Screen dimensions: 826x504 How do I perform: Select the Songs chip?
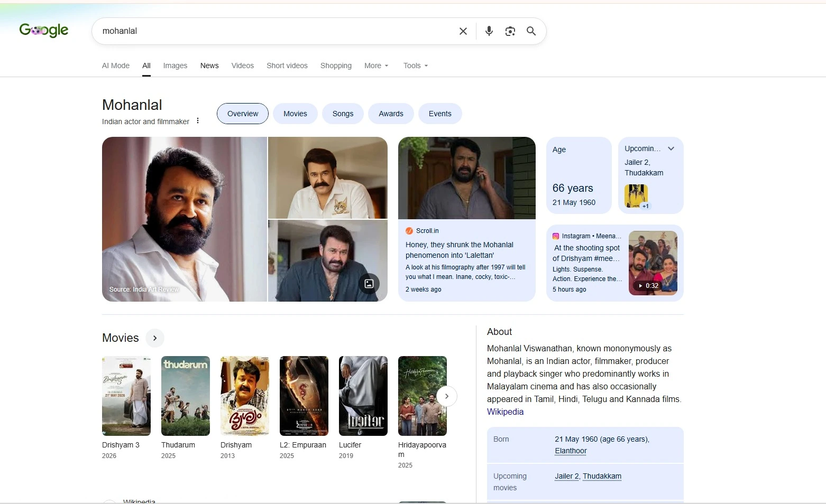point(343,114)
